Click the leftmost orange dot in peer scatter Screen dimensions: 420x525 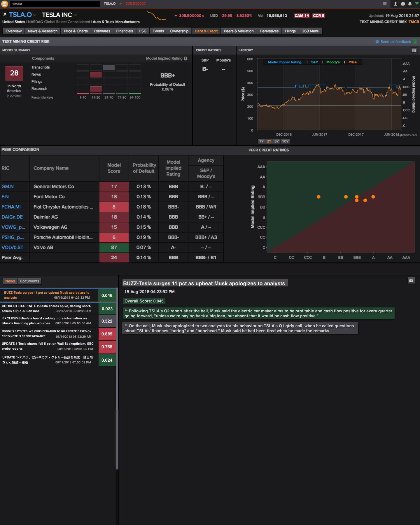318,197
